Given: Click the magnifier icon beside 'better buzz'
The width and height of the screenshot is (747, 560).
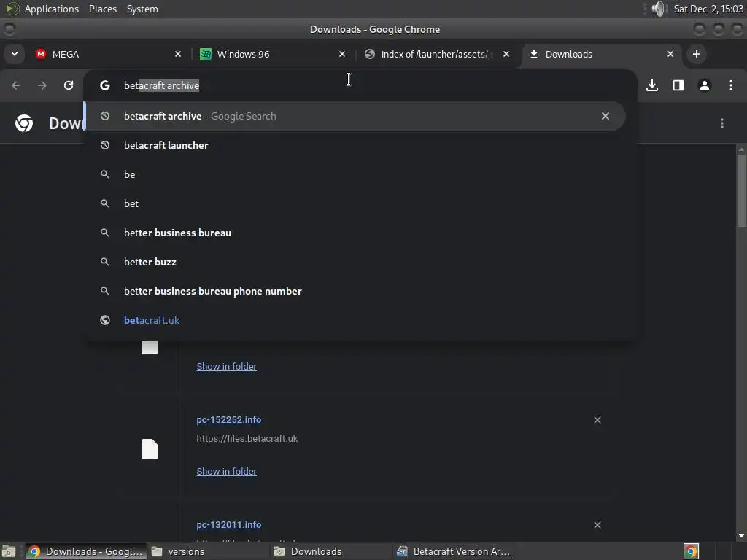Looking at the screenshot, I should [x=105, y=262].
